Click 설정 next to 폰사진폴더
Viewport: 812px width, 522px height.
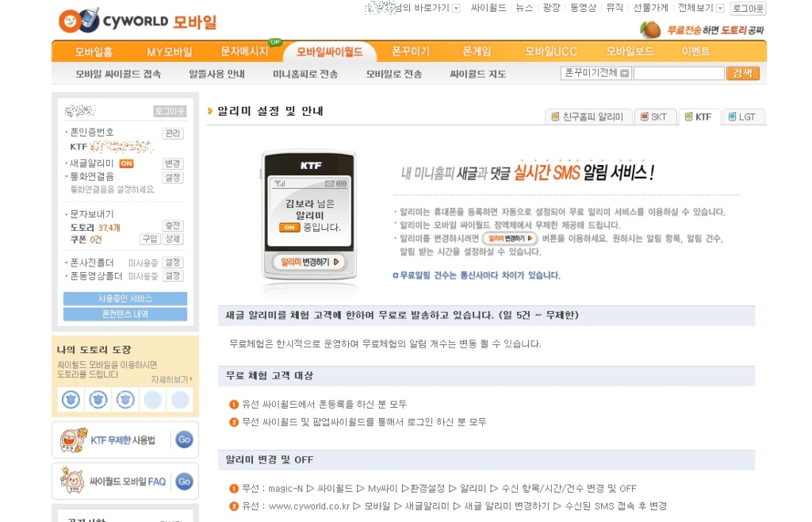point(172,263)
